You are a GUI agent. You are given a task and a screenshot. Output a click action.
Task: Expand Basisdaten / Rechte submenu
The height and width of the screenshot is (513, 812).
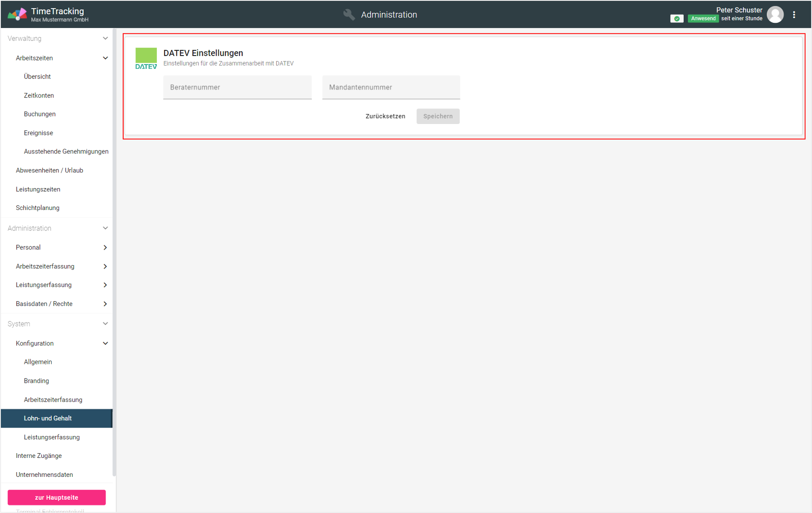click(105, 304)
